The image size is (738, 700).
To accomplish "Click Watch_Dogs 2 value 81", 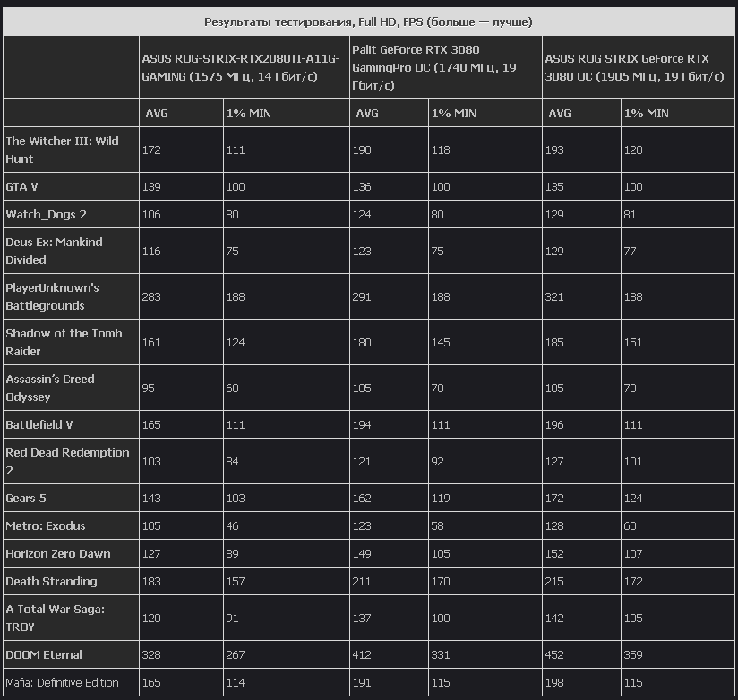I will click(x=630, y=215).
